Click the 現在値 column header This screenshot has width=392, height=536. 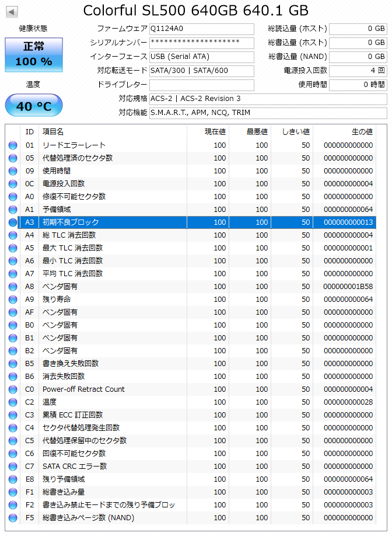pos(208,132)
